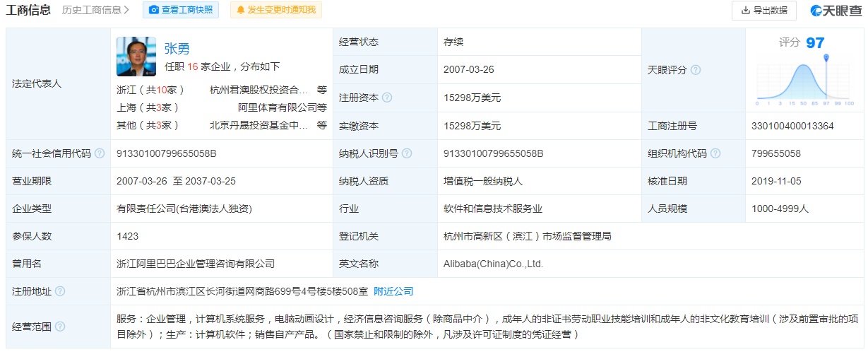Click help icon beside 纳税人识别号
This screenshot has width=868, height=352.
(x=407, y=153)
